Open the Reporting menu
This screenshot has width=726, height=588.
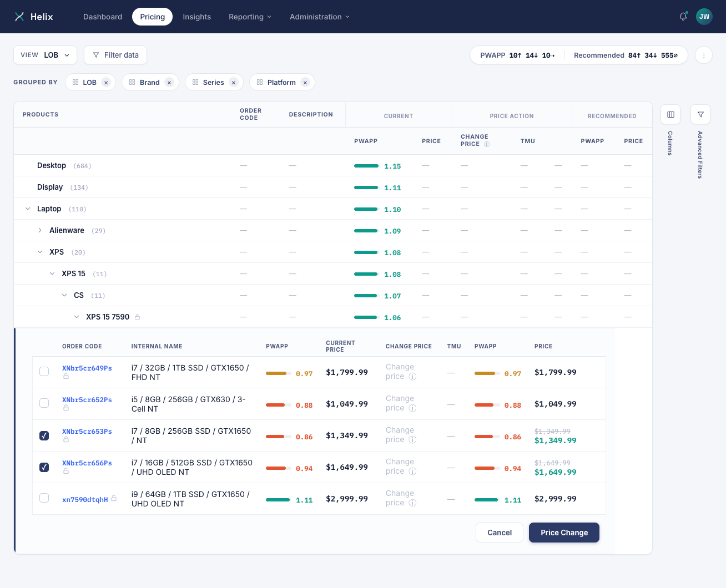point(250,17)
